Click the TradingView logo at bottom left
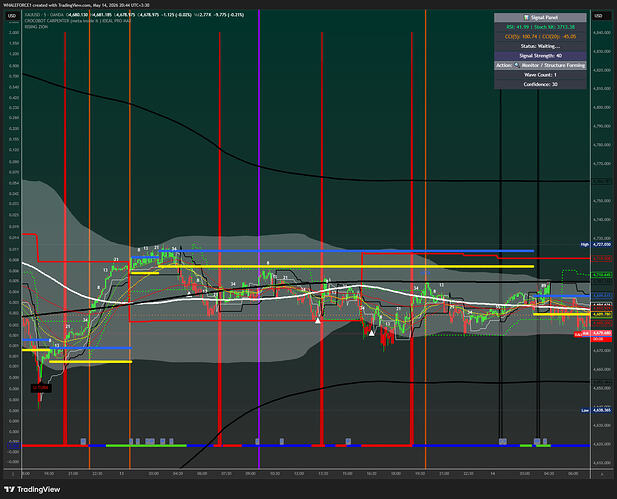Viewport: 617px width, 499px height. coord(32,489)
